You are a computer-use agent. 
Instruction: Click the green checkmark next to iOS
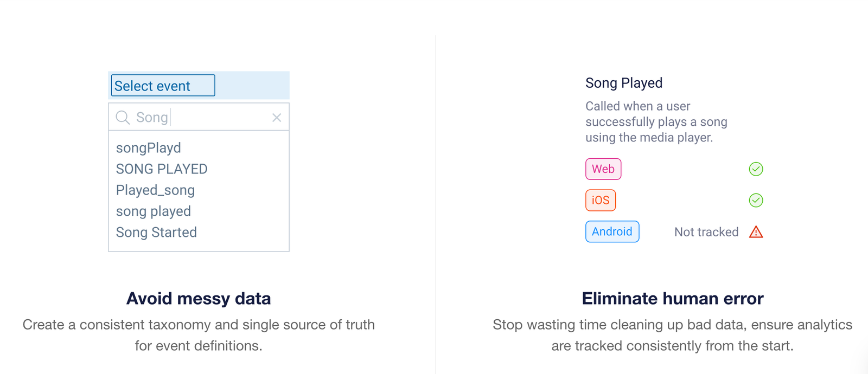click(756, 201)
